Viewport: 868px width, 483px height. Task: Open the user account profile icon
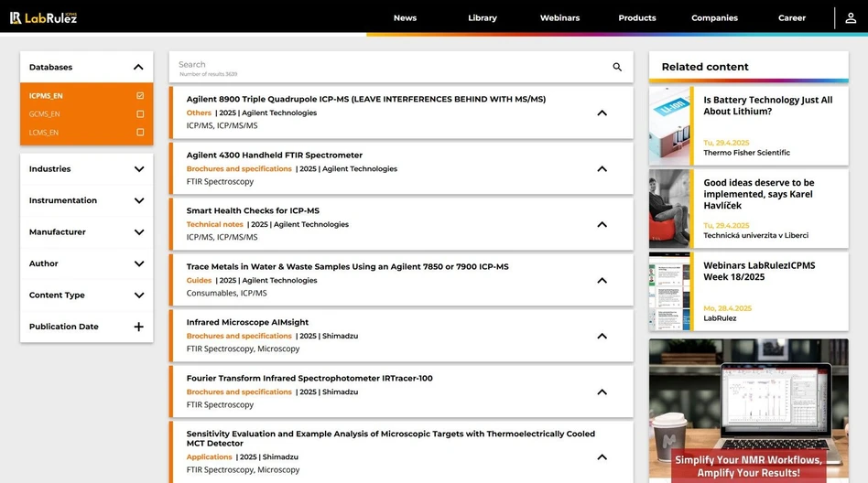point(851,18)
